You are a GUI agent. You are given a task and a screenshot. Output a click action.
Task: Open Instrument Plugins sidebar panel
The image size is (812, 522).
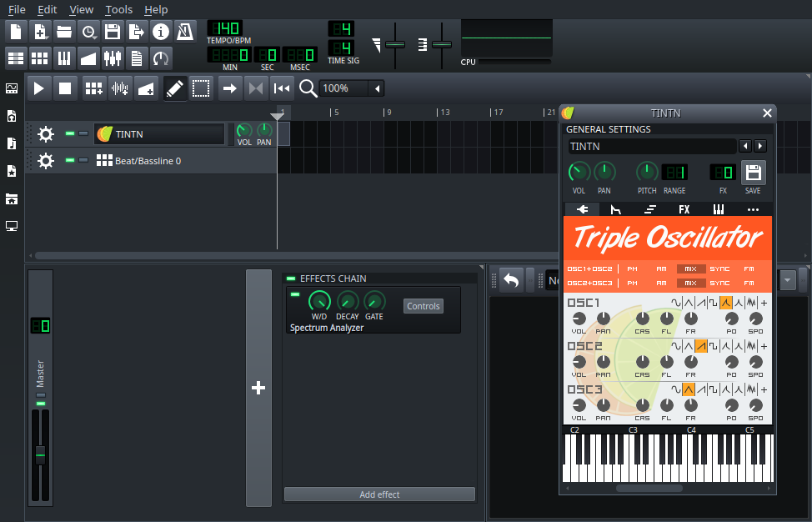12,88
